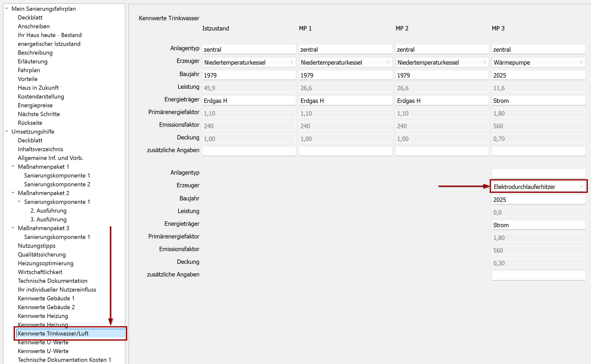Click the MP 1 Anlagentyp zentral field

click(345, 49)
